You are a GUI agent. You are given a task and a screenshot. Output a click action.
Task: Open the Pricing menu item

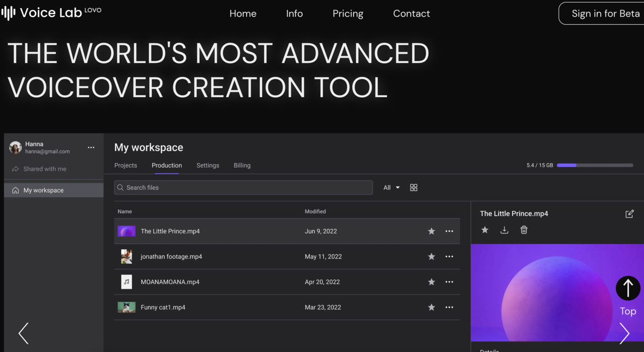(x=348, y=14)
